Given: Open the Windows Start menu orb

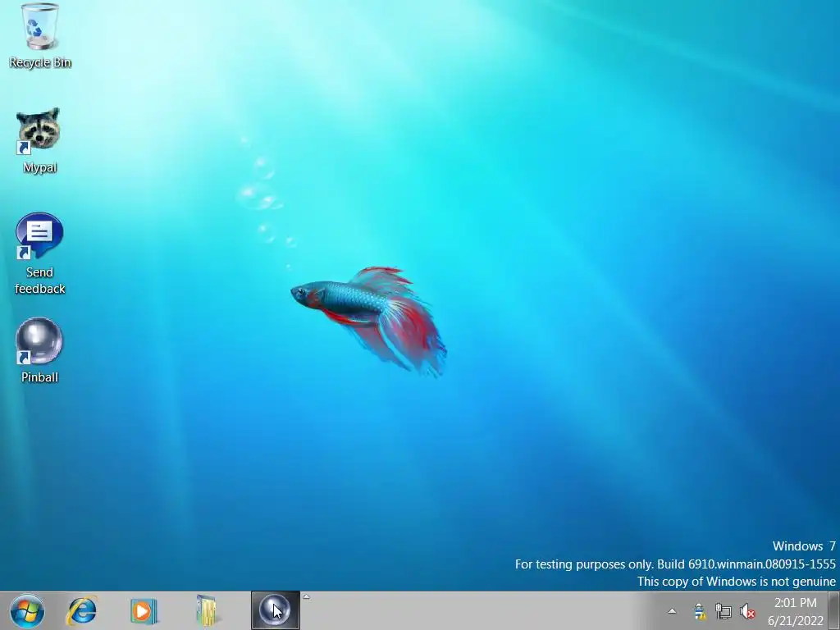Looking at the screenshot, I should 27,610.
